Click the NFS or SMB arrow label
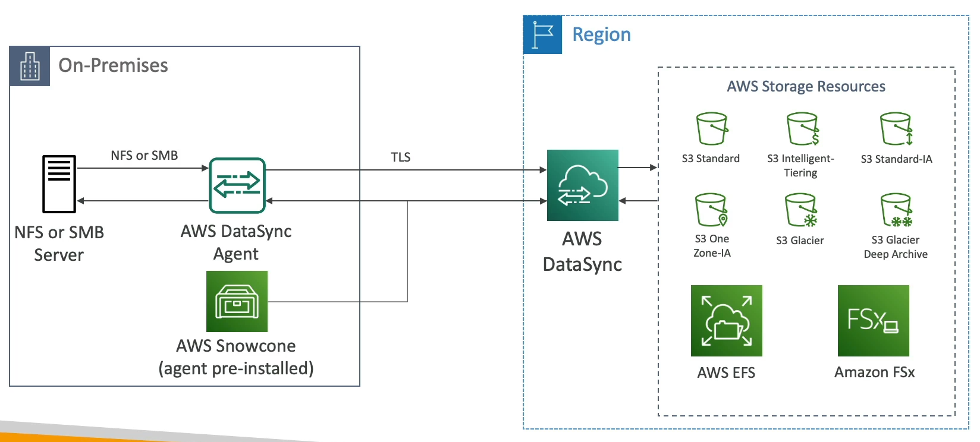The width and height of the screenshot is (980, 442). pos(144,156)
